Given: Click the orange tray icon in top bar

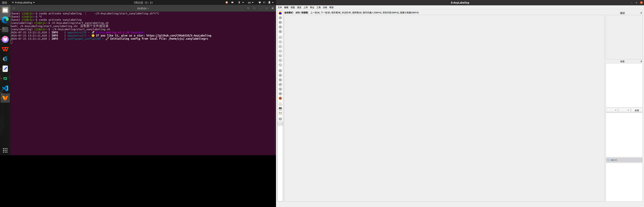Looking at the screenshot, I should (x=227, y=2).
